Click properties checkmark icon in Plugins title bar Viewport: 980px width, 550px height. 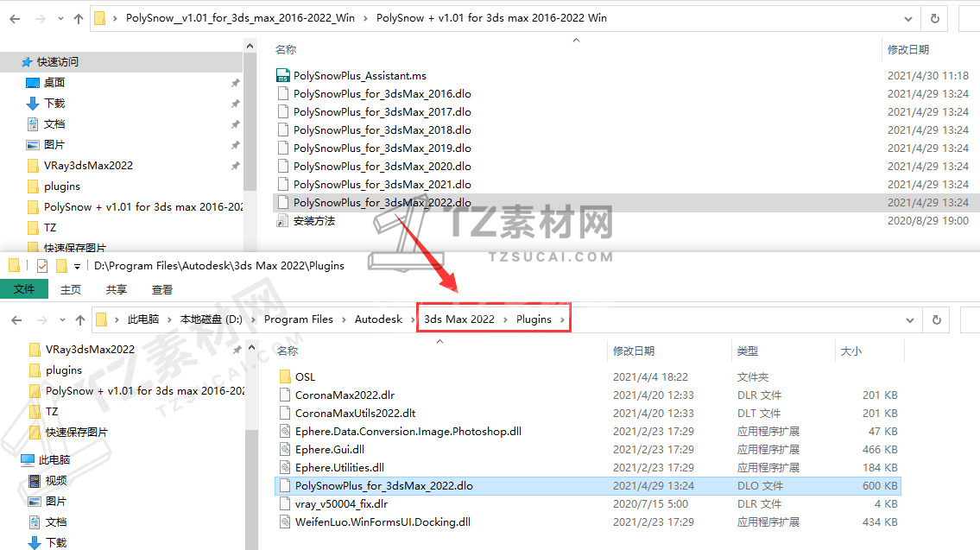41,266
